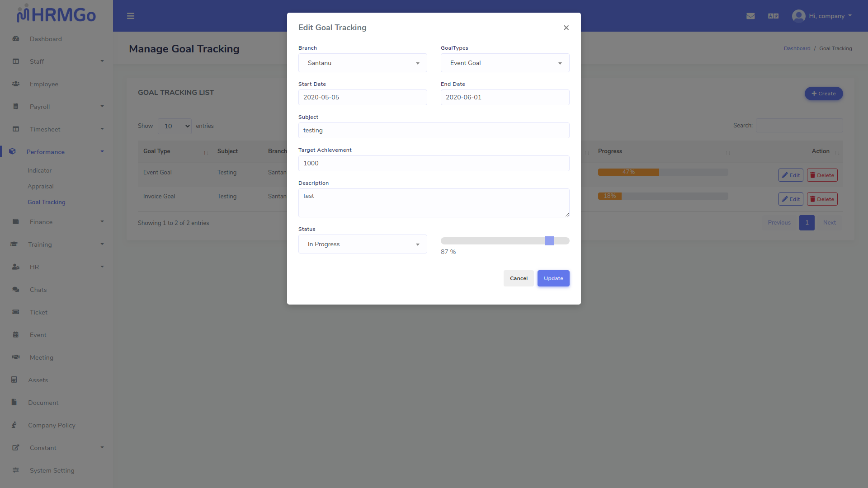Open the Status dropdown showing In Progress

click(x=362, y=244)
